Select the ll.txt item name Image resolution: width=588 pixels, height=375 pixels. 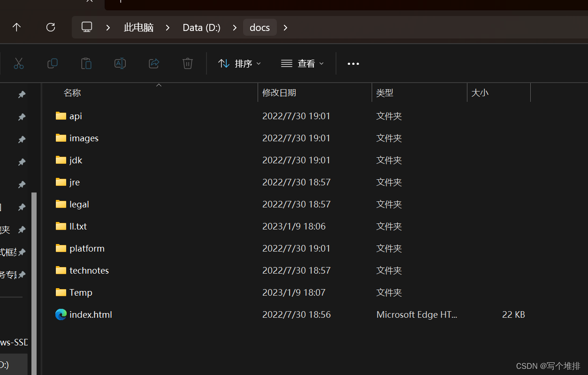tap(78, 226)
